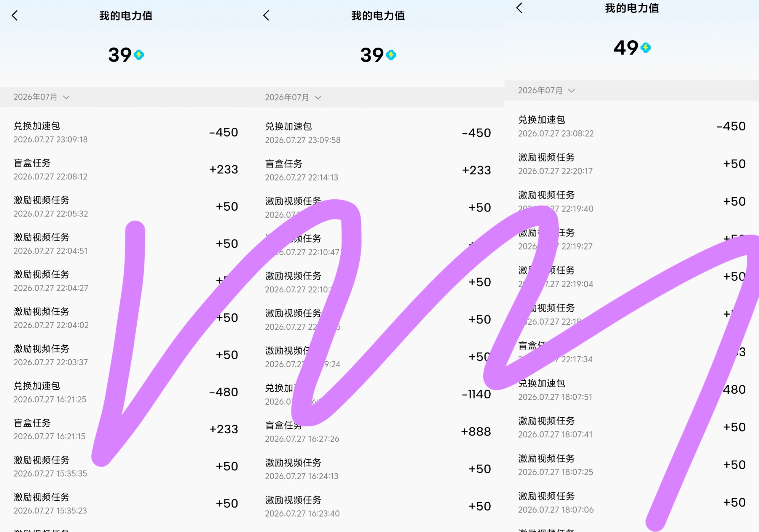Select the 激励视频任务 entry at 15:35:23
Viewport: 759px width, 532px height.
pyautogui.click(x=126, y=504)
